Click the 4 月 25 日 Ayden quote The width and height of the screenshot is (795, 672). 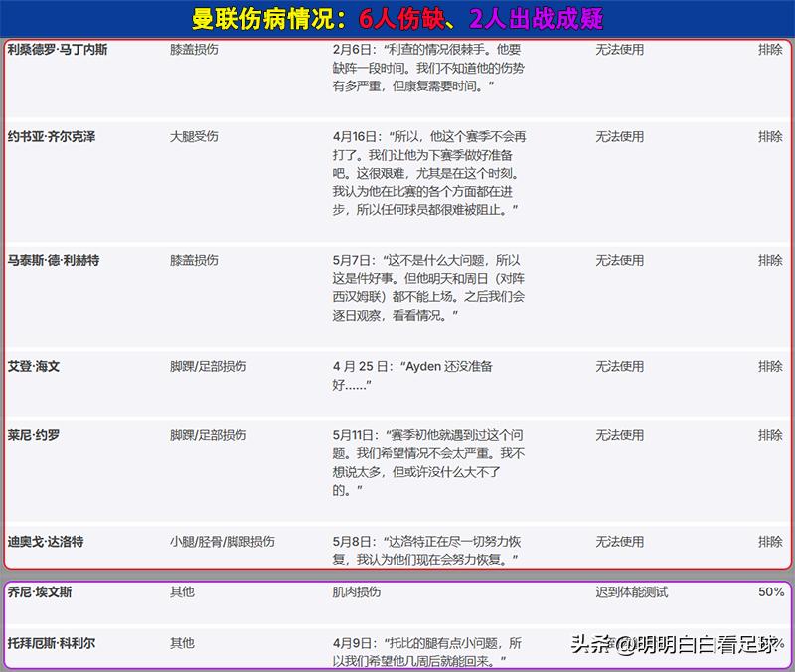point(412,376)
